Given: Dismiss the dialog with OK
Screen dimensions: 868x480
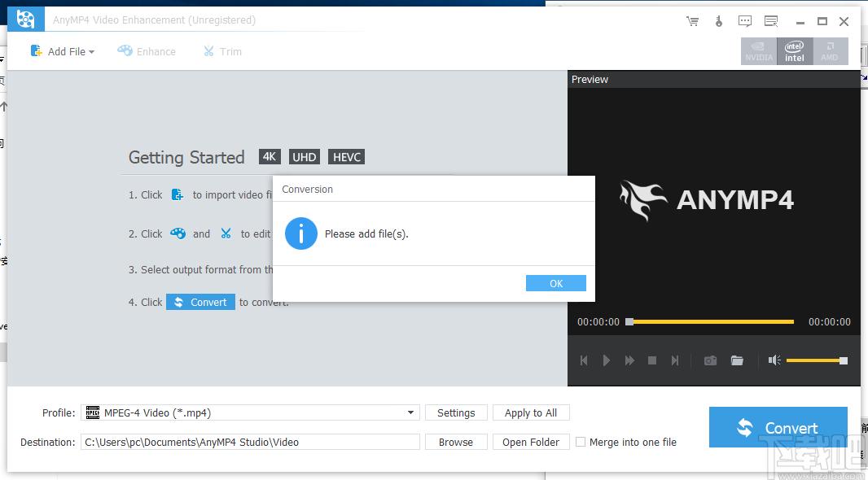Looking at the screenshot, I should [x=556, y=283].
